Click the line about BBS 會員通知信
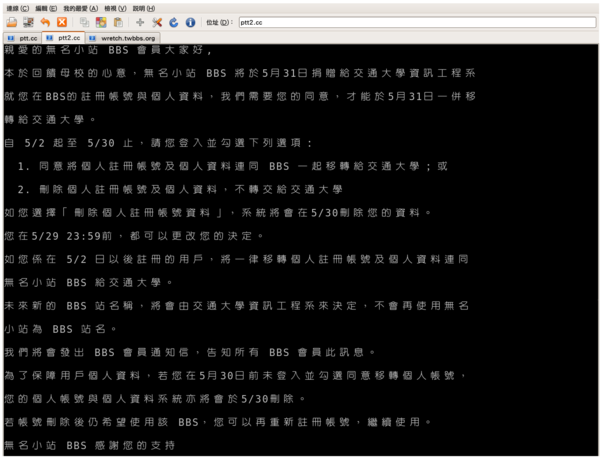Image resolution: width=600 pixels, height=457 pixels. point(190,352)
